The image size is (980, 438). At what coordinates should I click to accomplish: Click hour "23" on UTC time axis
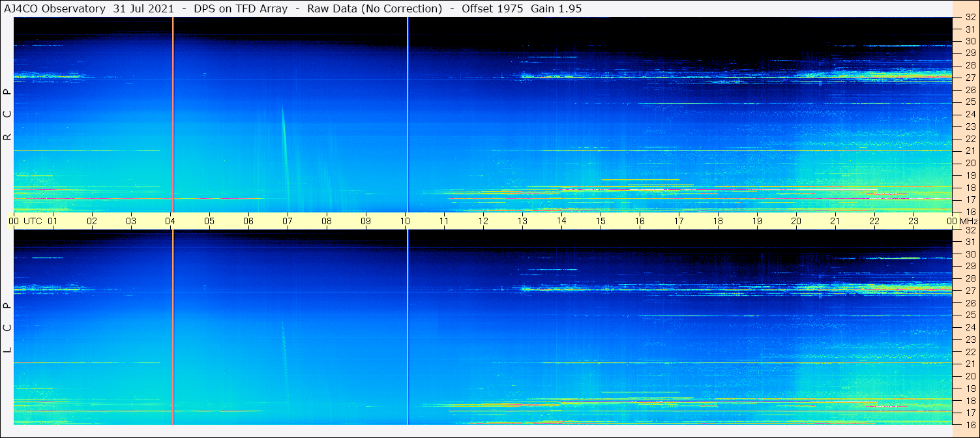coord(913,221)
